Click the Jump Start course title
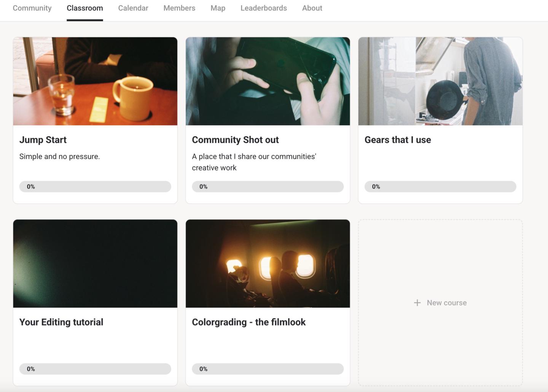 [x=43, y=140]
